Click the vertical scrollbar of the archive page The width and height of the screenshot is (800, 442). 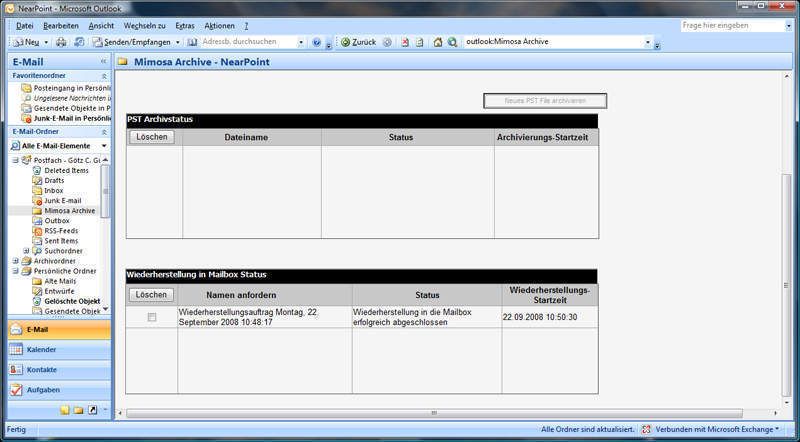click(x=786, y=285)
